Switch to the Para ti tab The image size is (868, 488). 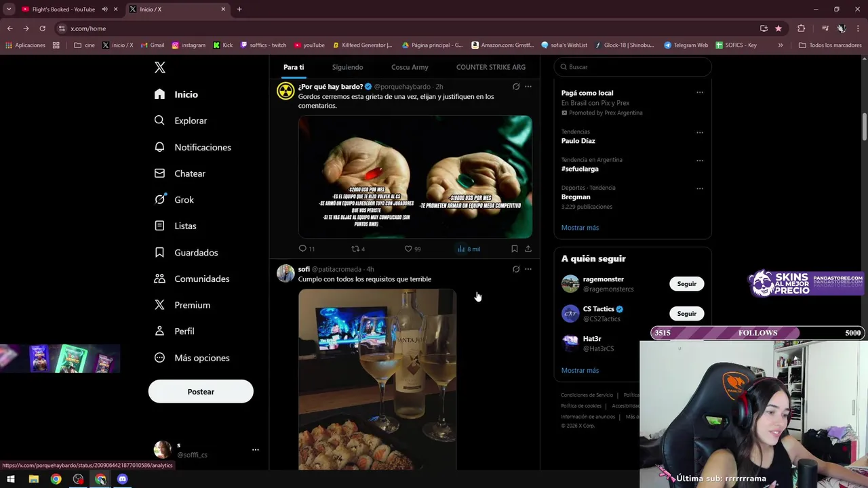[x=294, y=67]
